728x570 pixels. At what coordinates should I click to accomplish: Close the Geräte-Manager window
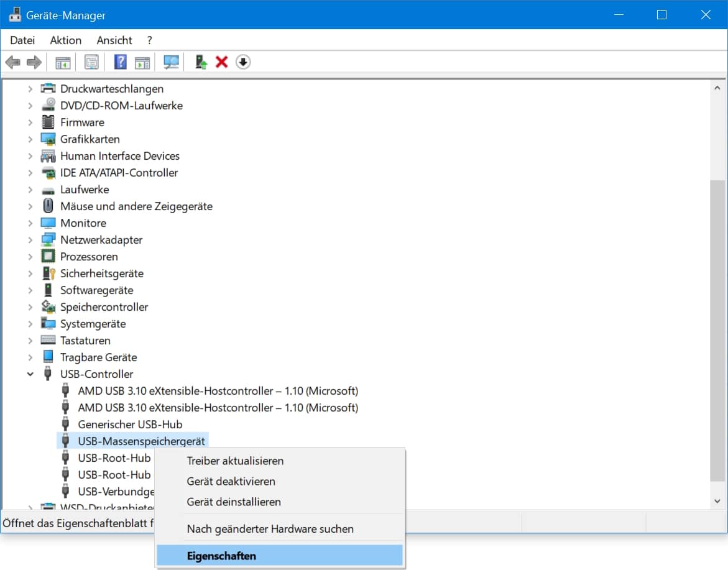coord(706,15)
